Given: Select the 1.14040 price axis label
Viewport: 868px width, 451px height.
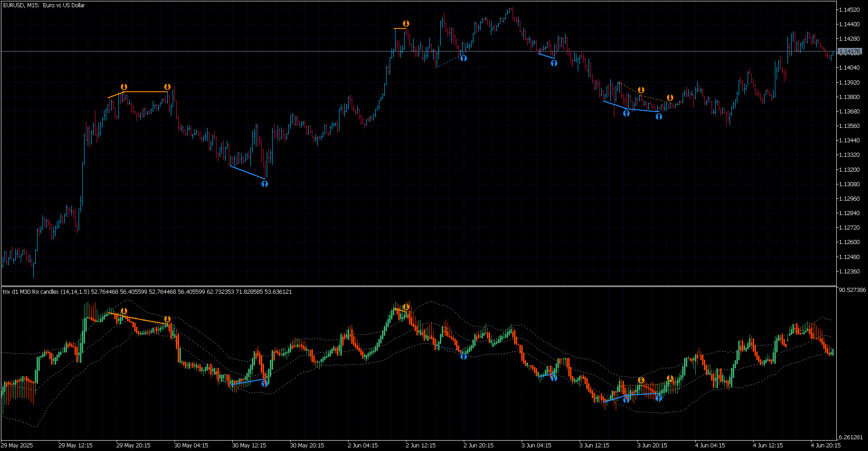Looking at the screenshot, I should (849, 68).
